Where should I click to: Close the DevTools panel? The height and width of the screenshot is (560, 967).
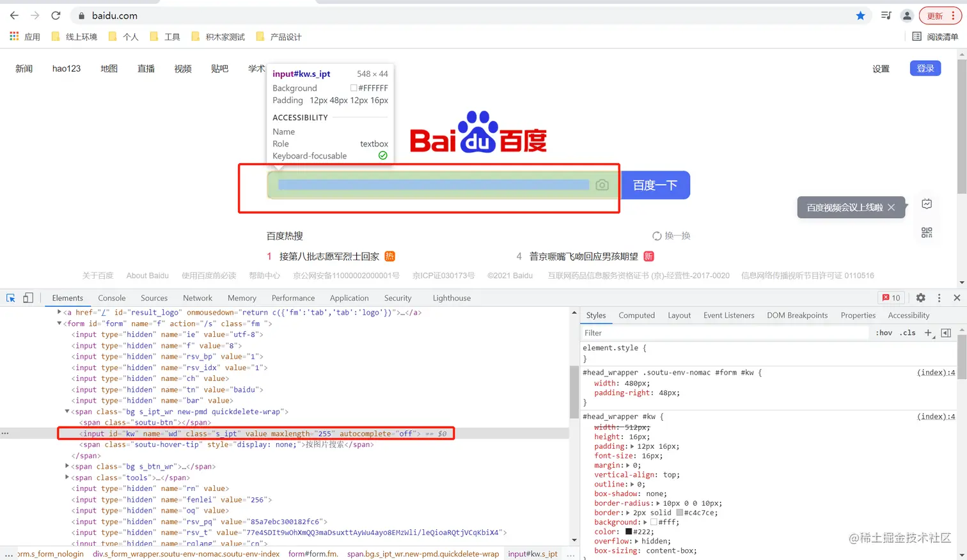(957, 298)
